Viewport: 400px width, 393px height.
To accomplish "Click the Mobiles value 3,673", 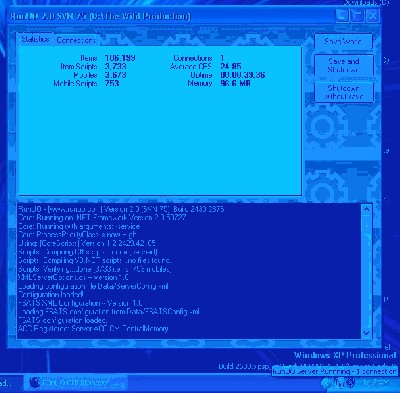I will (x=115, y=75).
